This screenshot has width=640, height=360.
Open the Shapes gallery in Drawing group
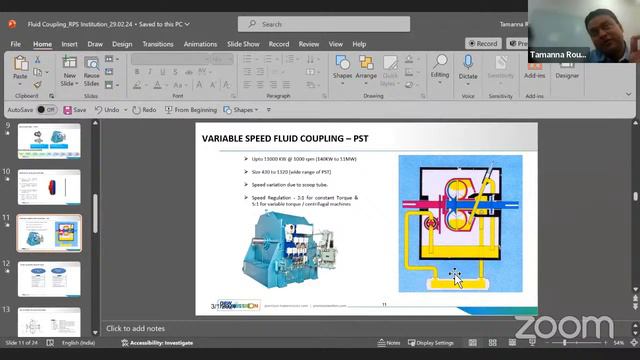(342, 70)
